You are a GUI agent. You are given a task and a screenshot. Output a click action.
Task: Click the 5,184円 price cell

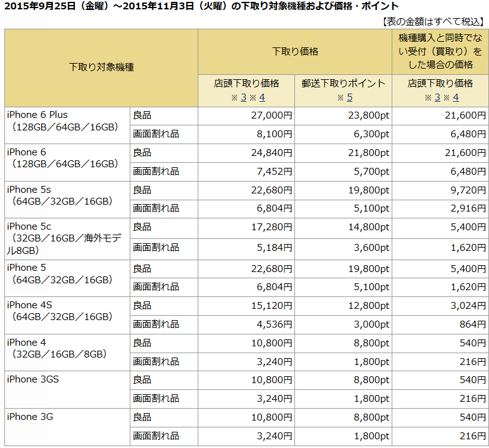(246, 250)
